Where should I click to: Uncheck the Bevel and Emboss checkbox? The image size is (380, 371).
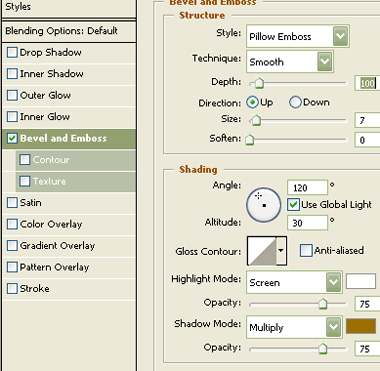tap(12, 138)
